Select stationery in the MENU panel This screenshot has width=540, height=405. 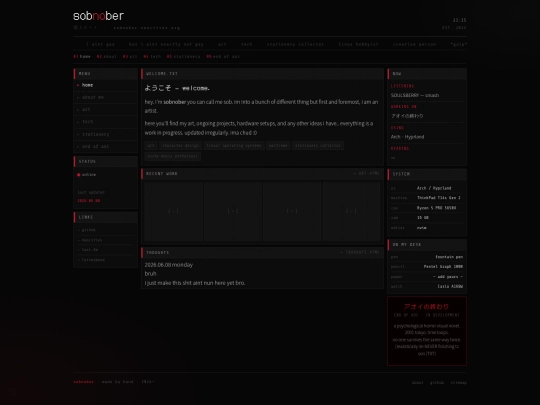coord(105,134)
